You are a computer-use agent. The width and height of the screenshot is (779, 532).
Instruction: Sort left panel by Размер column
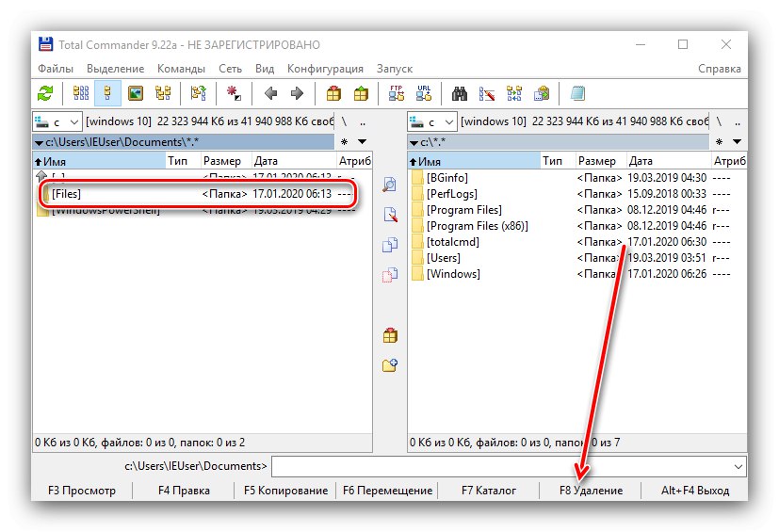click(x=225, y=161)
